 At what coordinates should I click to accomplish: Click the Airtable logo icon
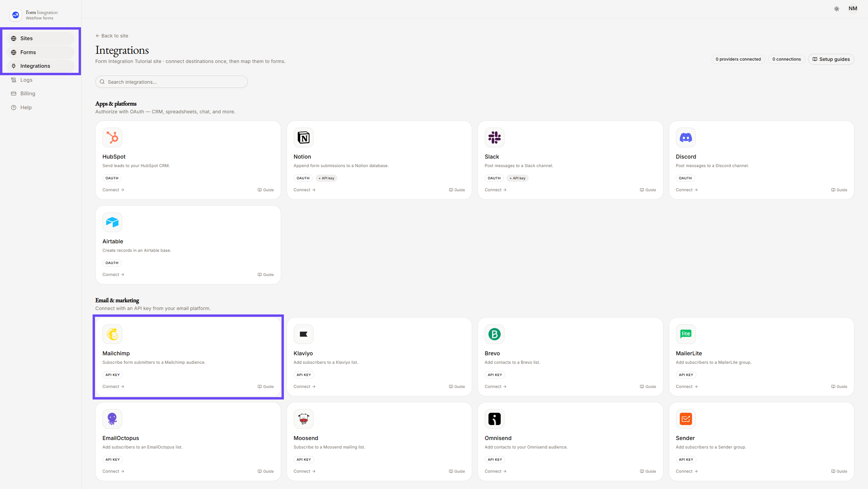[112, 222]
